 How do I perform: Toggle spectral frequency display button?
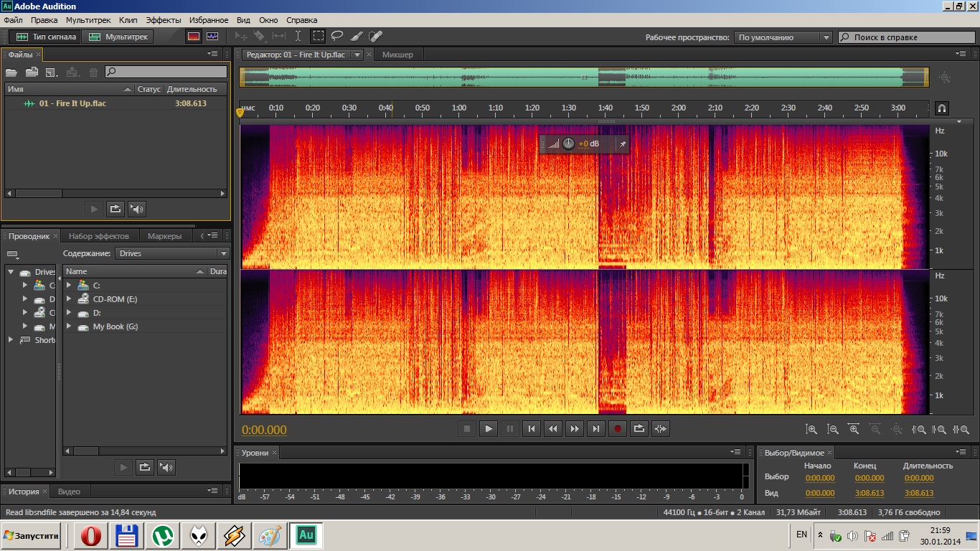[x=194, y=37]
